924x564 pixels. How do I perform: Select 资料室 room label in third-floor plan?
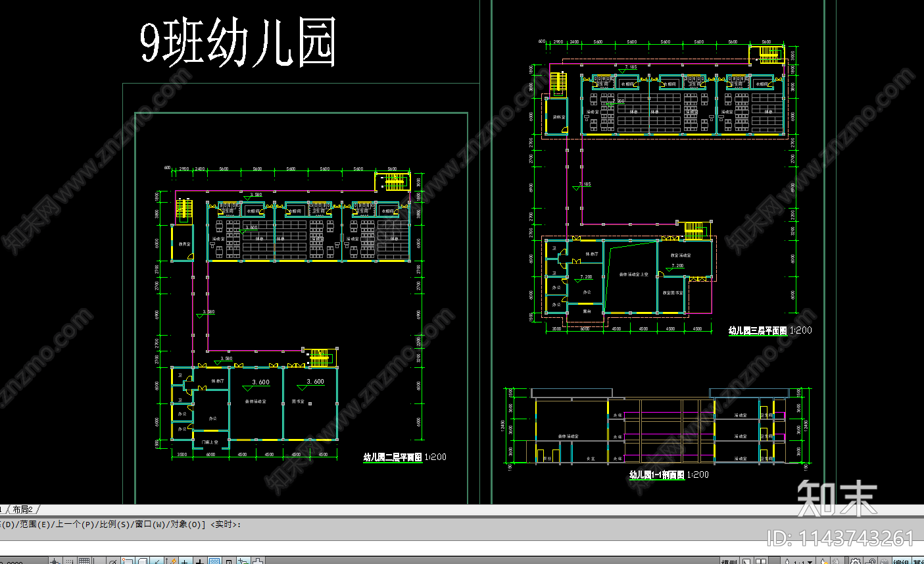pos(558,117)
